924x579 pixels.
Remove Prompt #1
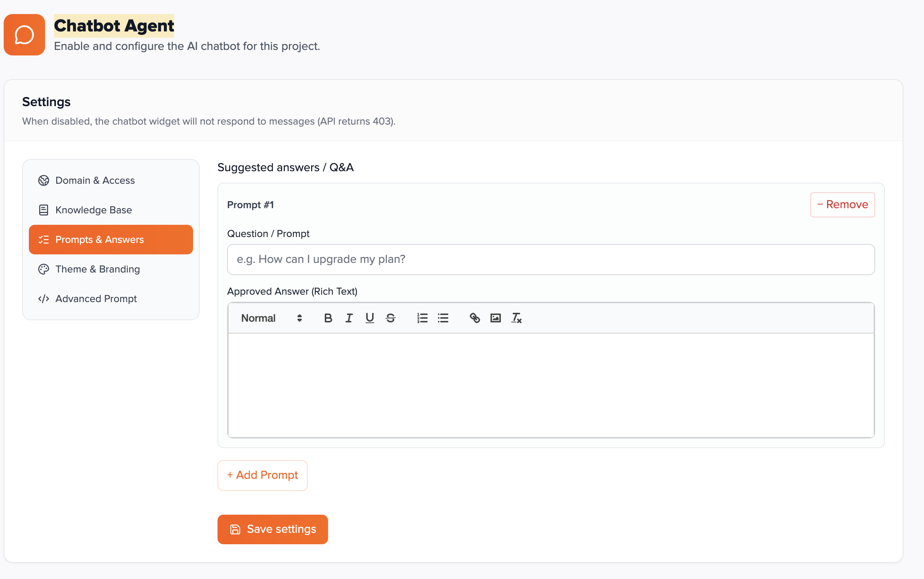[x=842, y=204]
